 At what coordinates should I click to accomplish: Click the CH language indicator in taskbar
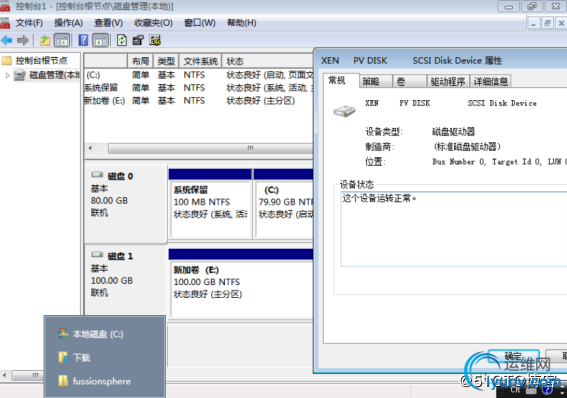click(x=515, y=389)
